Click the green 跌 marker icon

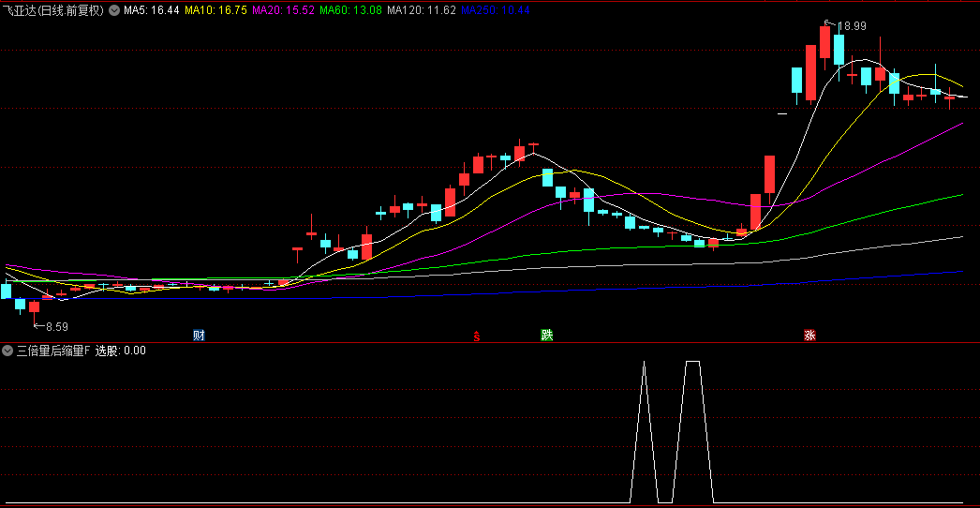[547, 335]
